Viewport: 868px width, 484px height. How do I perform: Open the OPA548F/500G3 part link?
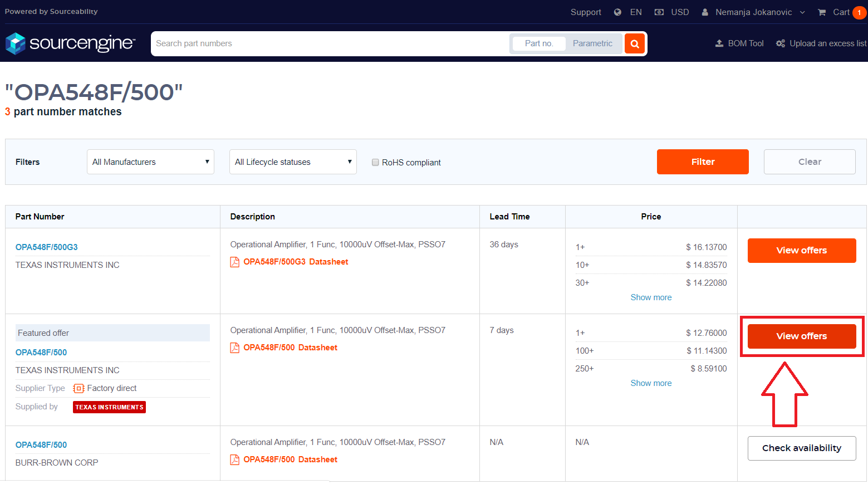coord(47,247)
